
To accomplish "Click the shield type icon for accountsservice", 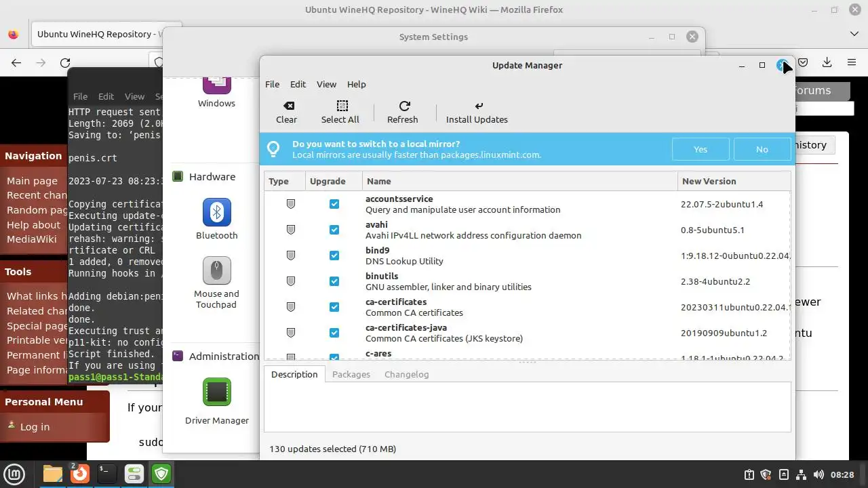I will click(x=291, y=204).
